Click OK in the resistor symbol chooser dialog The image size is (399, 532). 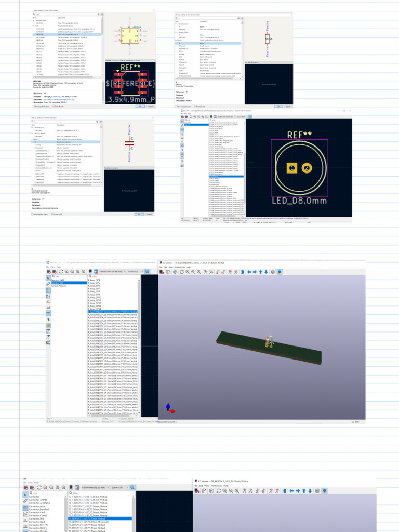point(278,106)
